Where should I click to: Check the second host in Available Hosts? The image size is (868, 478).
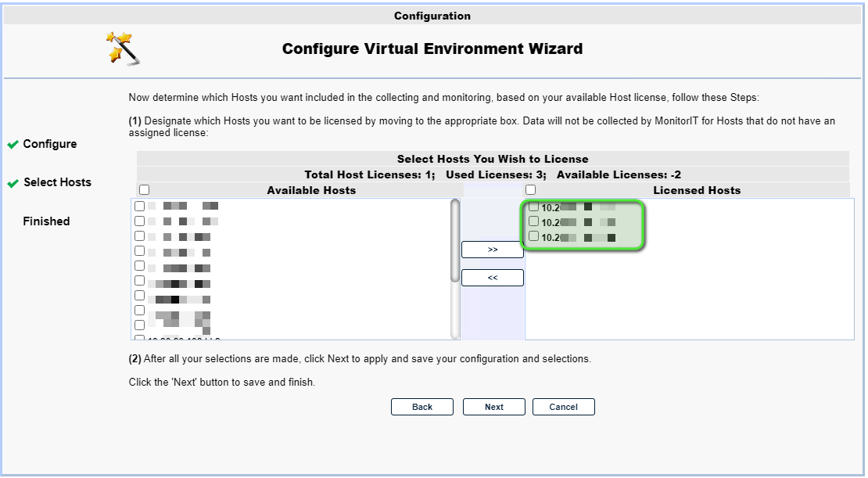[139, 221]
